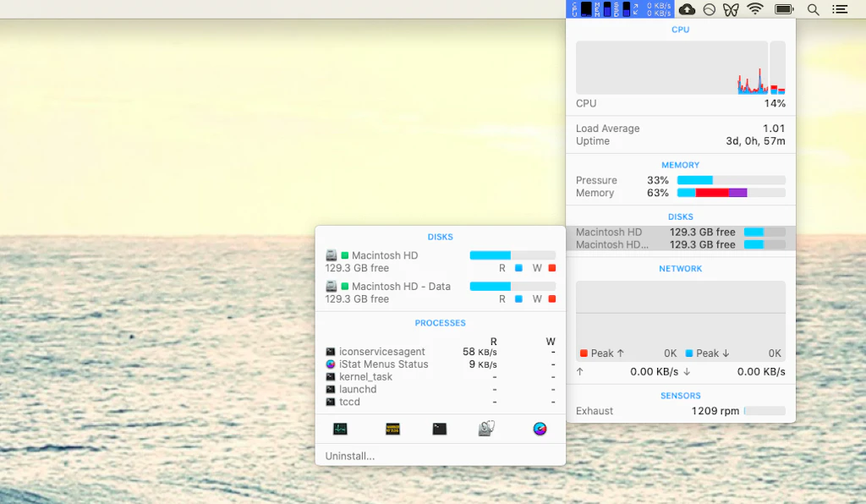The width and height of the screenshot is (866, 504).
Task: Open Spotlight search magnifier icon
Action: click(x=813, y=9)
